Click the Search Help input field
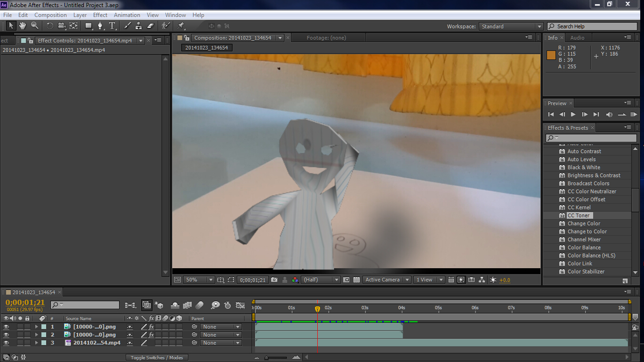 click(591, 26)
